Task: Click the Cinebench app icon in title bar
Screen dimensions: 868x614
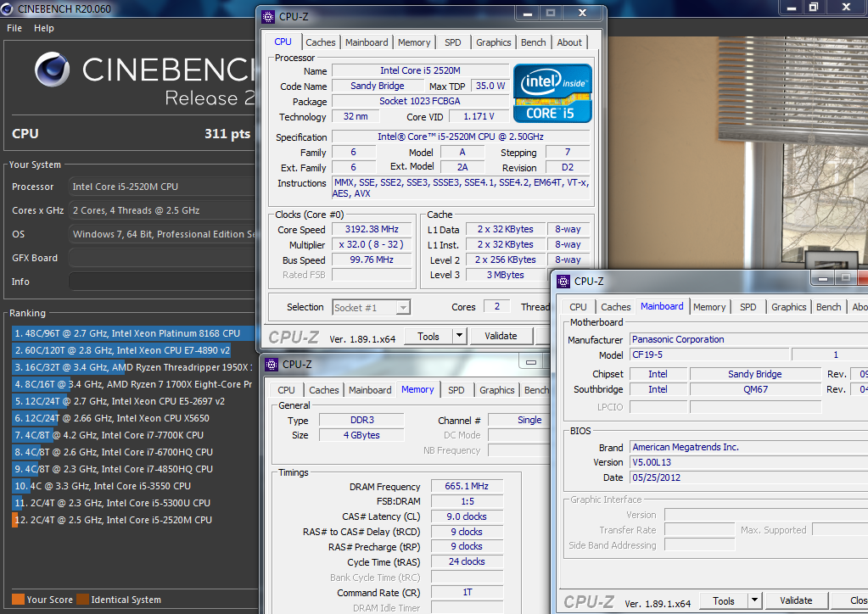Action: point(7,8)
